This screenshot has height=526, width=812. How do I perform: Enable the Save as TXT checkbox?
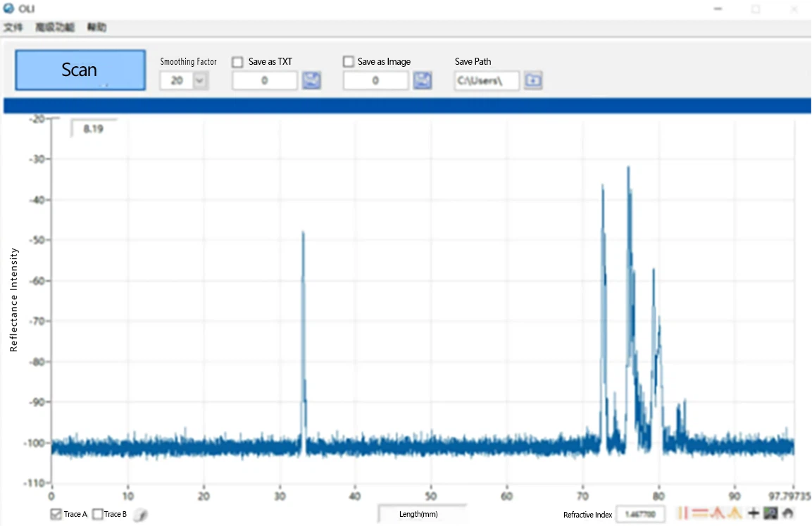(x=238, y=62)
